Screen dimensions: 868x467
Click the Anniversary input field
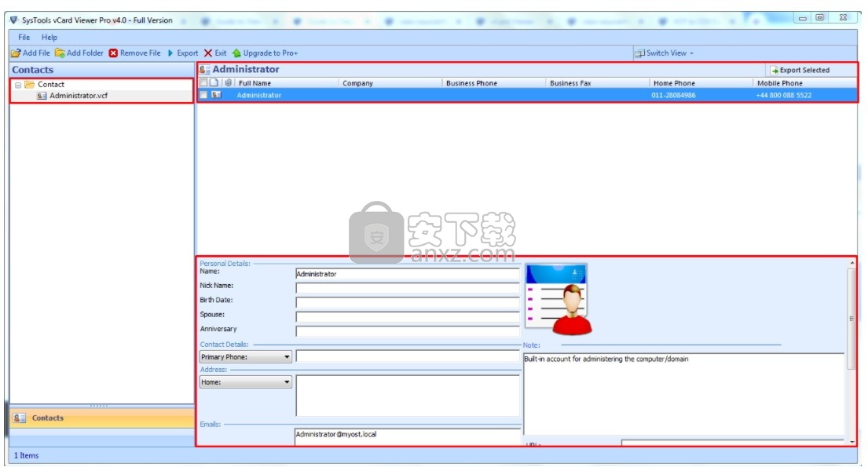pyautogui.click(x=408, y=331)
